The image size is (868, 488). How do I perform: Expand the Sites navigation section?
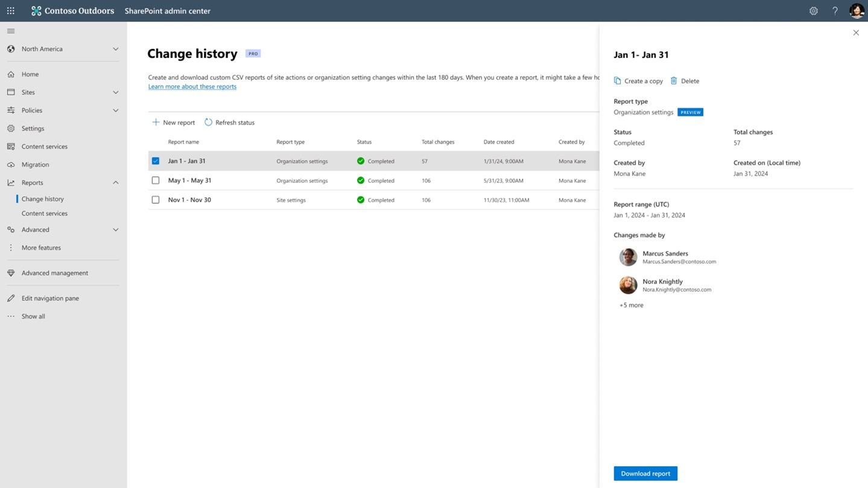115,92
